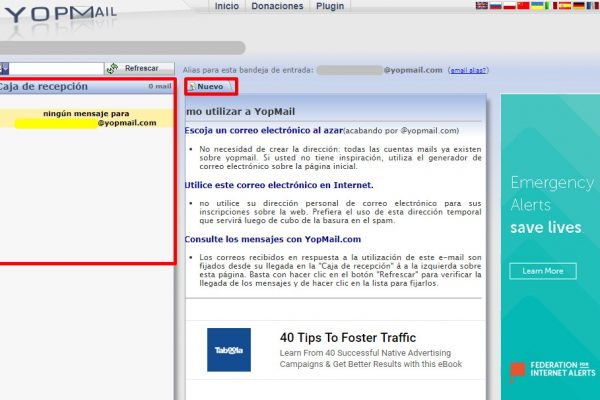Choose the Italian flag language icon
Screen dimensions: 600x400
551,5
